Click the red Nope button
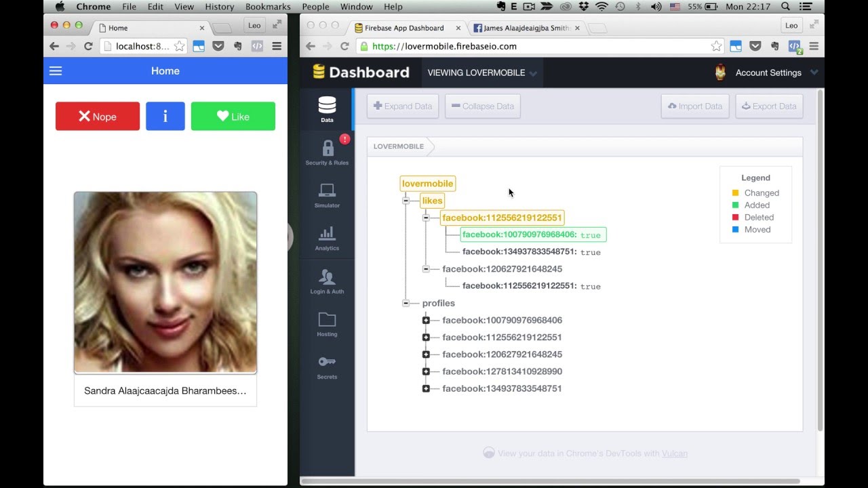This screenshot has height=488, width=868. click(x=98, y=116)
